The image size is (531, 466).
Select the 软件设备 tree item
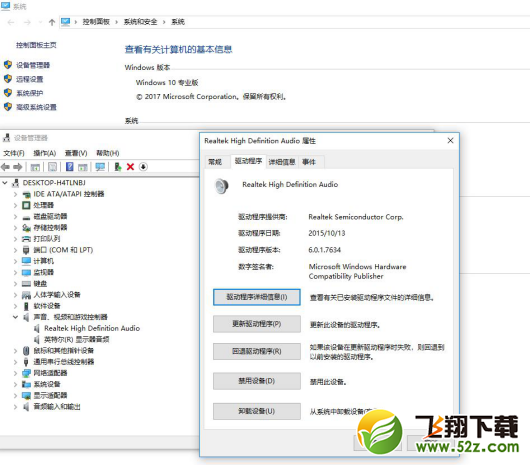coord(47,306)
